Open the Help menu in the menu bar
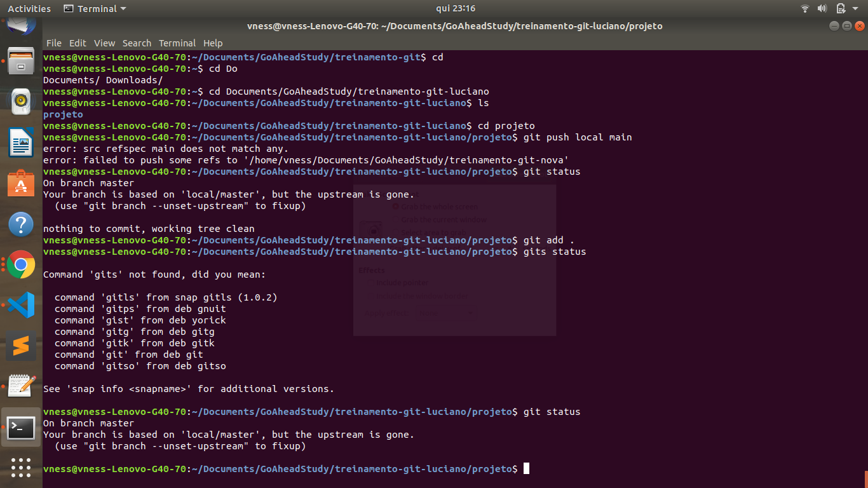Screen dimensions: 868x488 [x=213, y=43]
